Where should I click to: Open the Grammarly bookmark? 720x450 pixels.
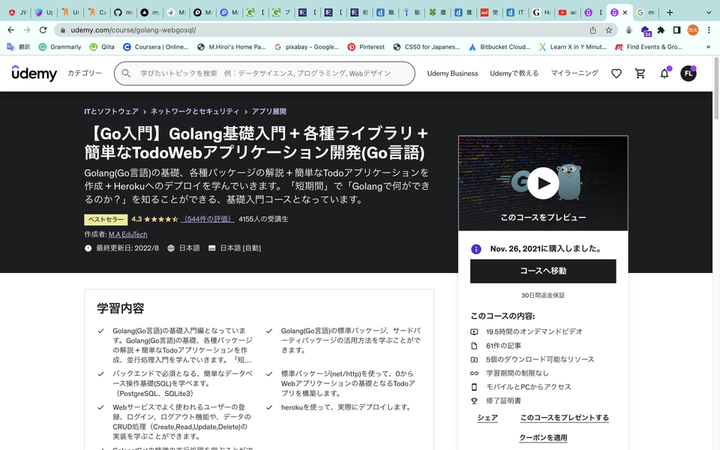(x=60, y=47)
